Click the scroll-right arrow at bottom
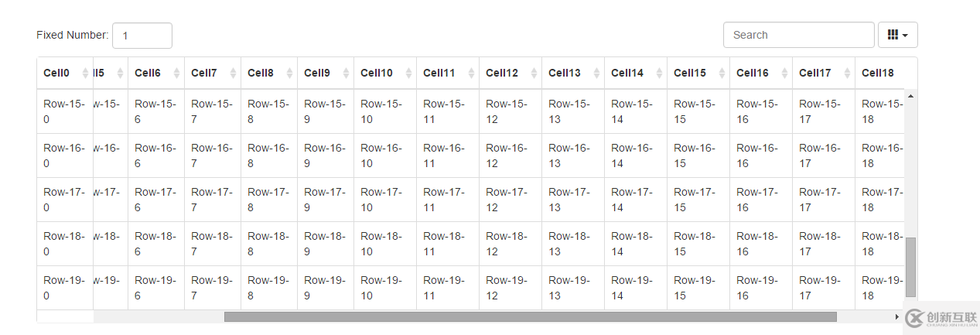 [896, 316]
